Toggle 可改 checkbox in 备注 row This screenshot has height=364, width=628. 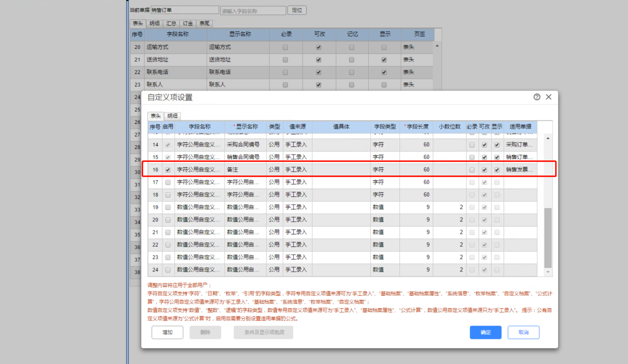pos(484,170)
